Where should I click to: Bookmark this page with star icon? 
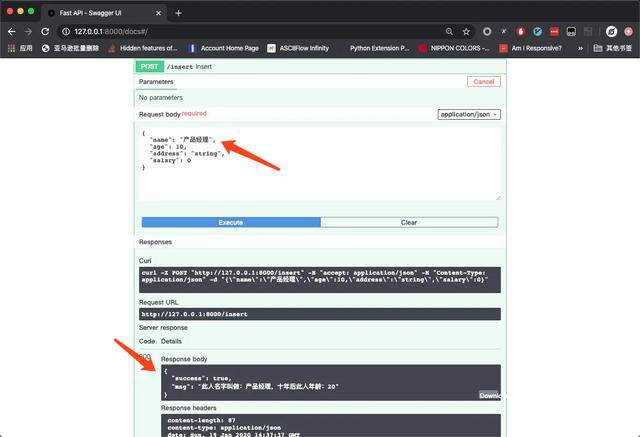[x=466, y=31]
